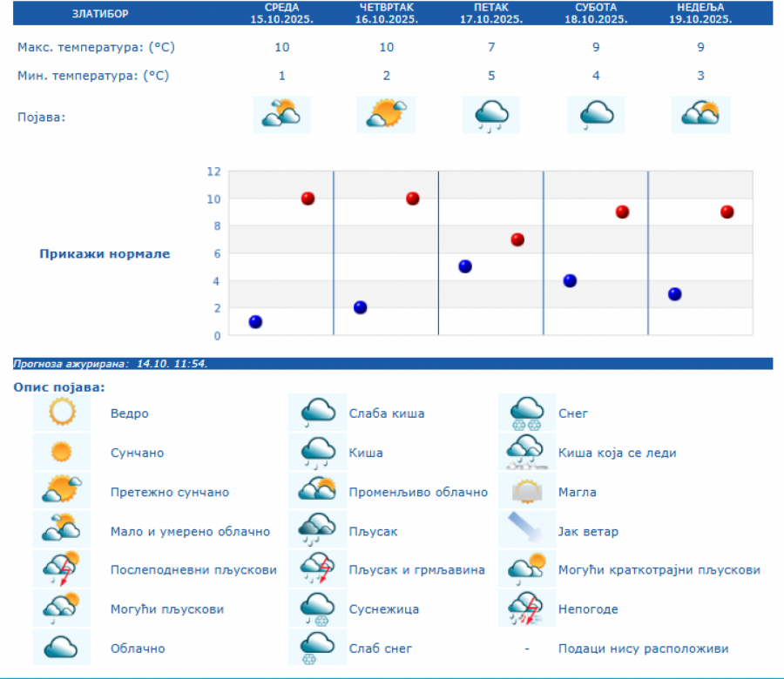Click the Суснежица sleet legend icon

click(x=318, y=608)
